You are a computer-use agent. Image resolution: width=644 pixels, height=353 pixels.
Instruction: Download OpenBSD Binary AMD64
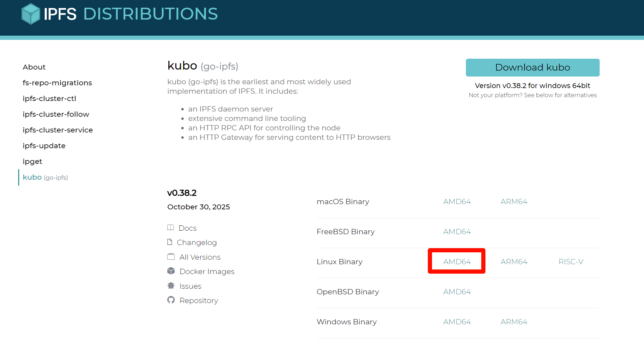pyautogui.click(x=457, y=292)
